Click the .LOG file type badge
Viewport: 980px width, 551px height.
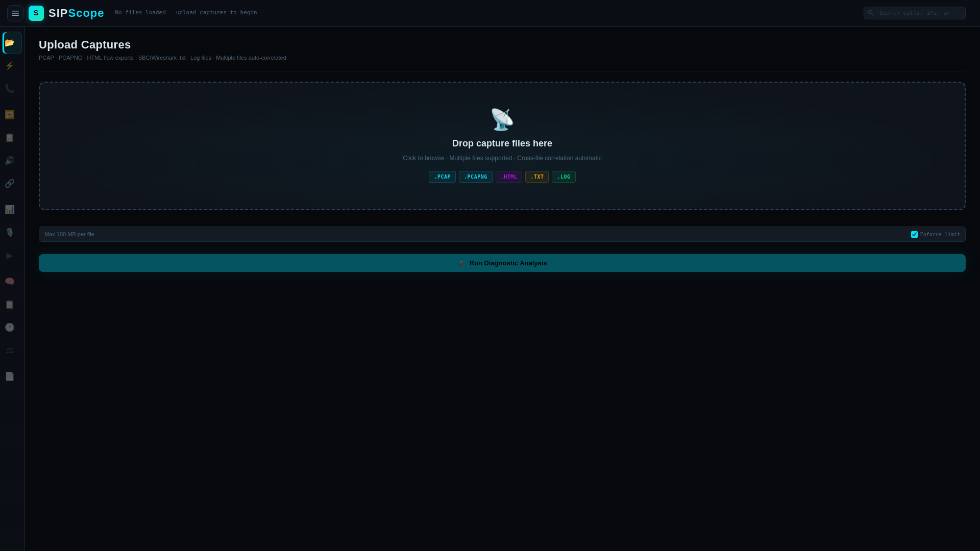coord(563,177)
